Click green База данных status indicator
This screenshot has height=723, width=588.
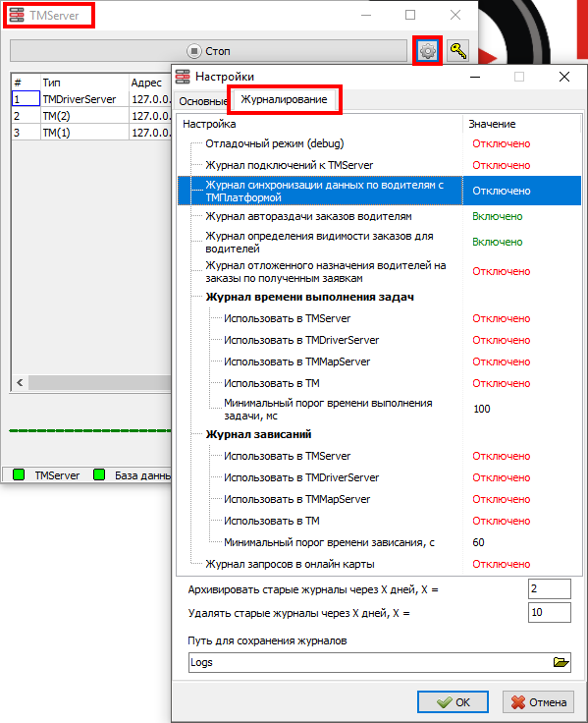click(99, 474)
